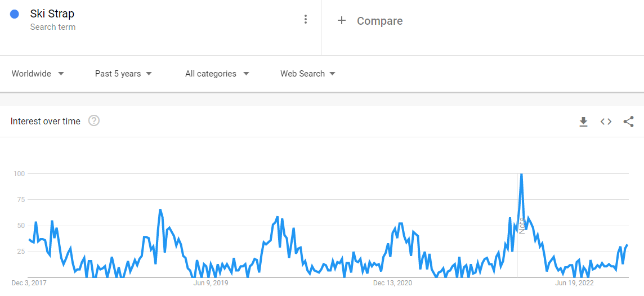Viewport: 644px width, 296px height.
Task: Click the Interest over time heading
Action: (x=46, y=121)
